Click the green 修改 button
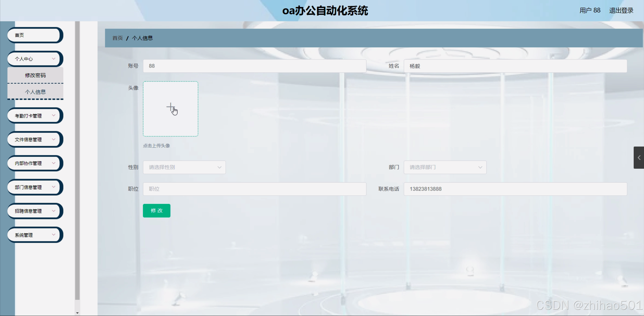The image size is (644, 316). click(x=157, y=210)
